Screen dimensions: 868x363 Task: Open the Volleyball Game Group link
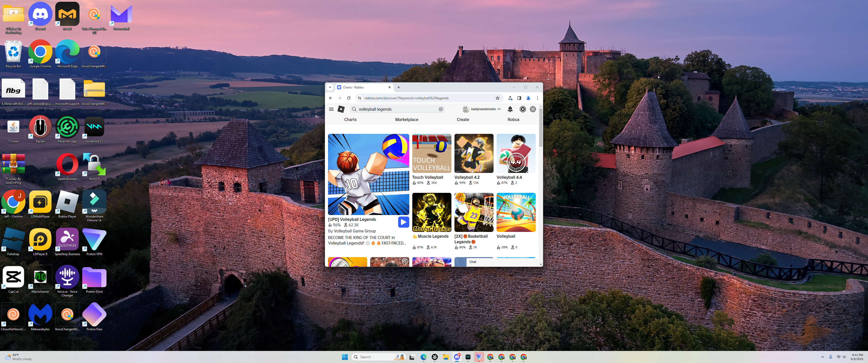(x=355, y=231)
